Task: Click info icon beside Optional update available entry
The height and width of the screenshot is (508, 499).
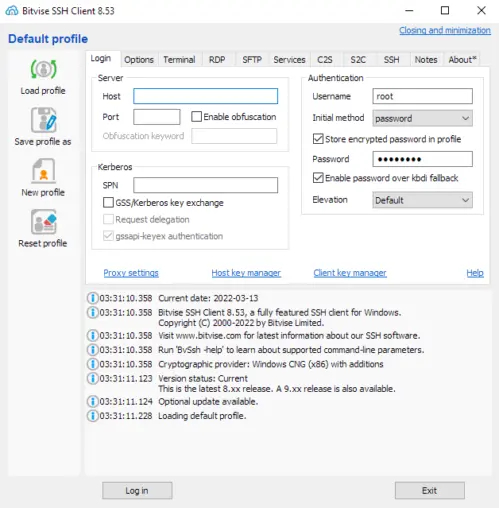Action: point(92,401)
